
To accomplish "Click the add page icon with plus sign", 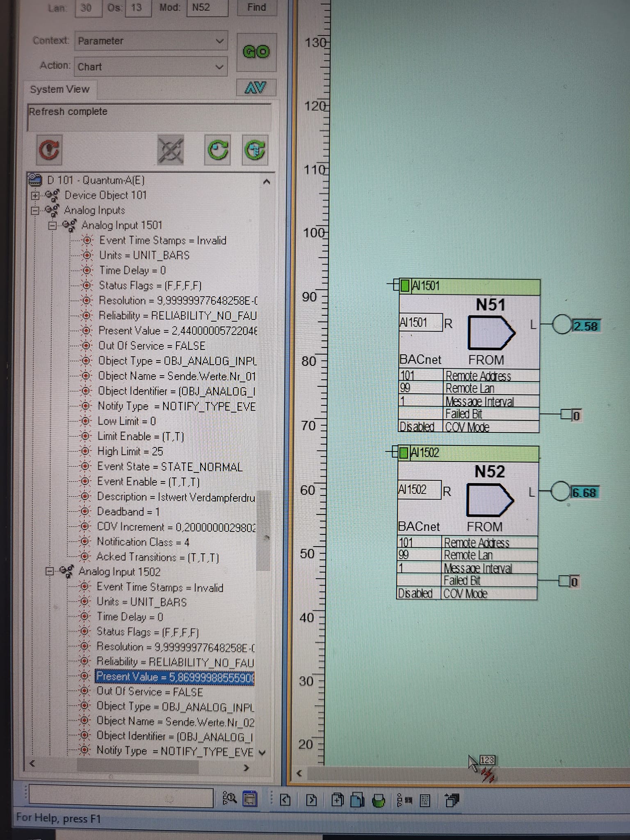I will click(338, 799).
